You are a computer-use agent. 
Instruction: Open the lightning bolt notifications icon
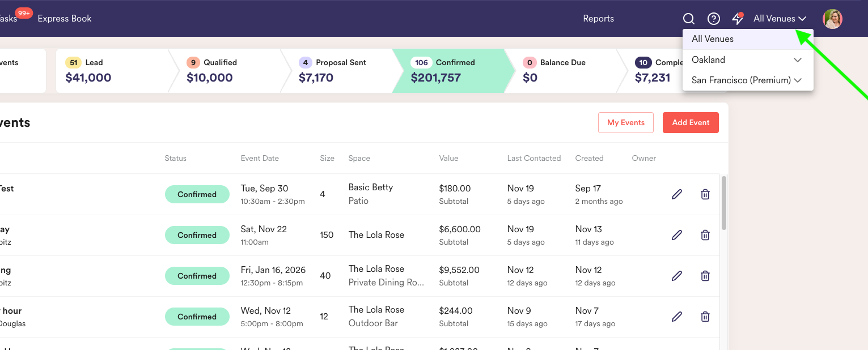[738, 19]
